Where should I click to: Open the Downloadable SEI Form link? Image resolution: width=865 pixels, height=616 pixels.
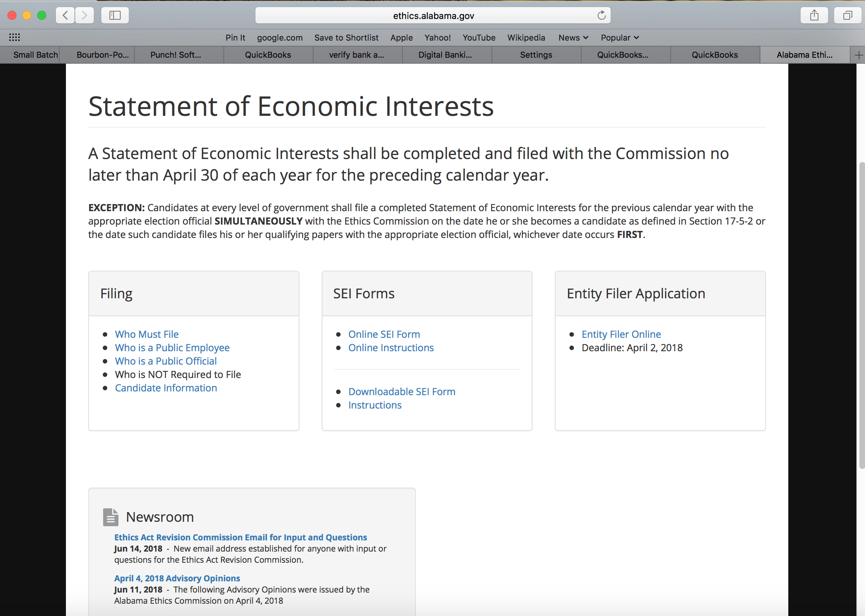click(401, 391)
